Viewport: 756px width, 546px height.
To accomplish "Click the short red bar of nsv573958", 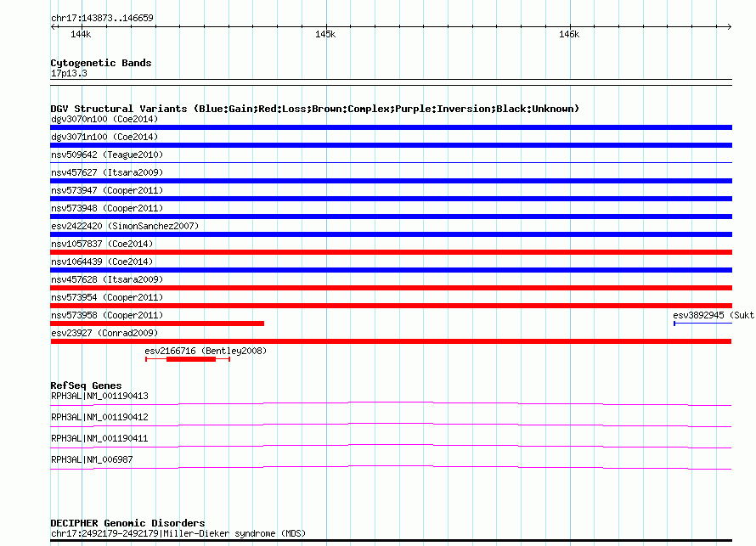I will pos(157,324).
